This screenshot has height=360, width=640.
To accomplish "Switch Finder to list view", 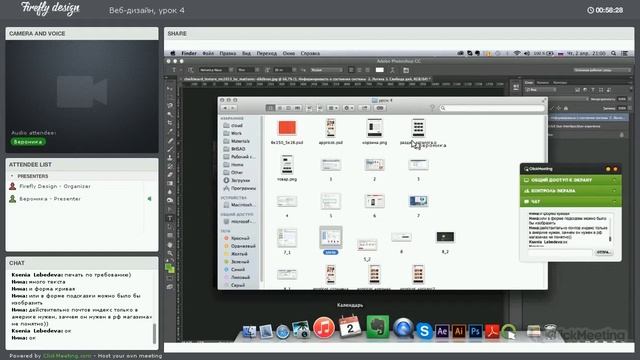I will 280,108.
